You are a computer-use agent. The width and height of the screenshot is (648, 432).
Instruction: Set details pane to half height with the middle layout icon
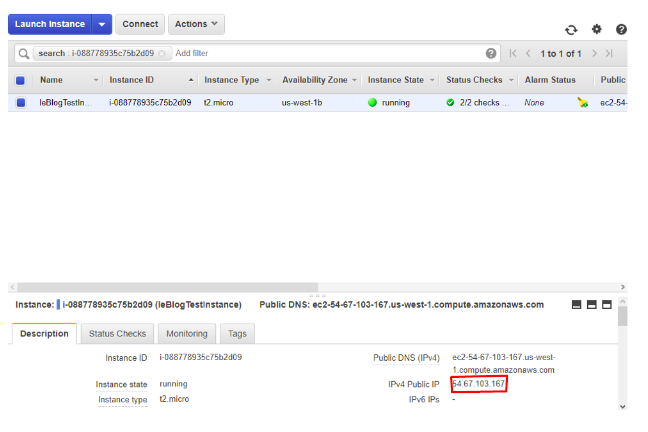[592, 305]
